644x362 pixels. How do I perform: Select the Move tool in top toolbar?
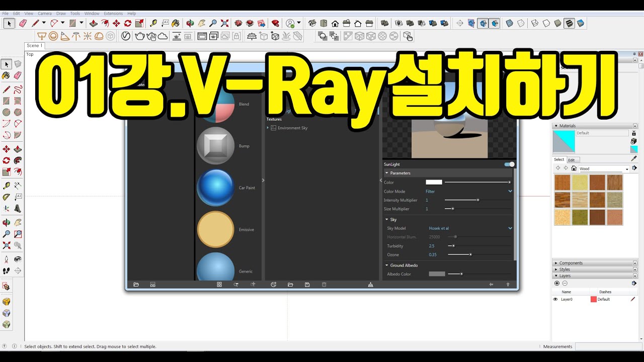point(116,23)
